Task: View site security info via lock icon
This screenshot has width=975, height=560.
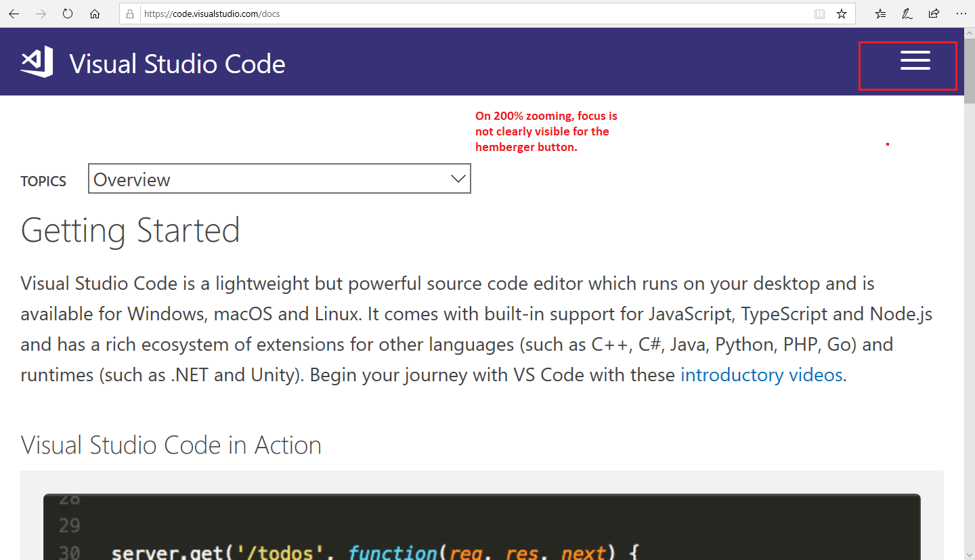Action: pyautogui.click(x=129, y=14)
